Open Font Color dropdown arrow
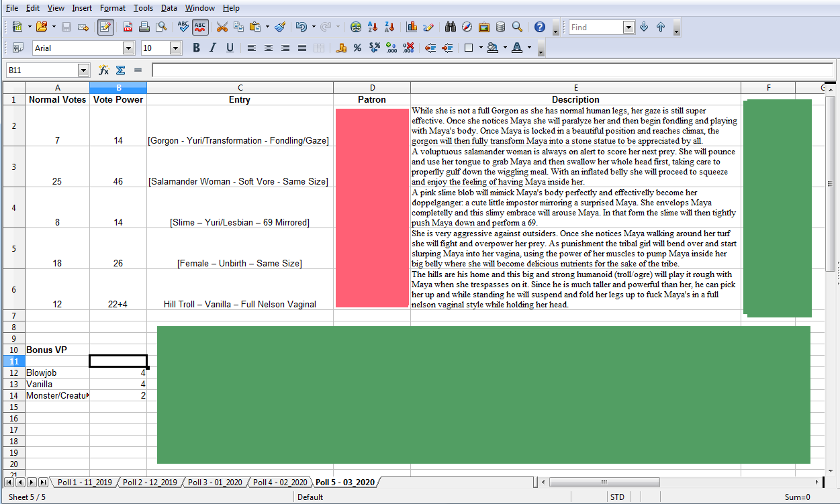The width and height of the screenshot is (840, 504). [x=529, y=48]
